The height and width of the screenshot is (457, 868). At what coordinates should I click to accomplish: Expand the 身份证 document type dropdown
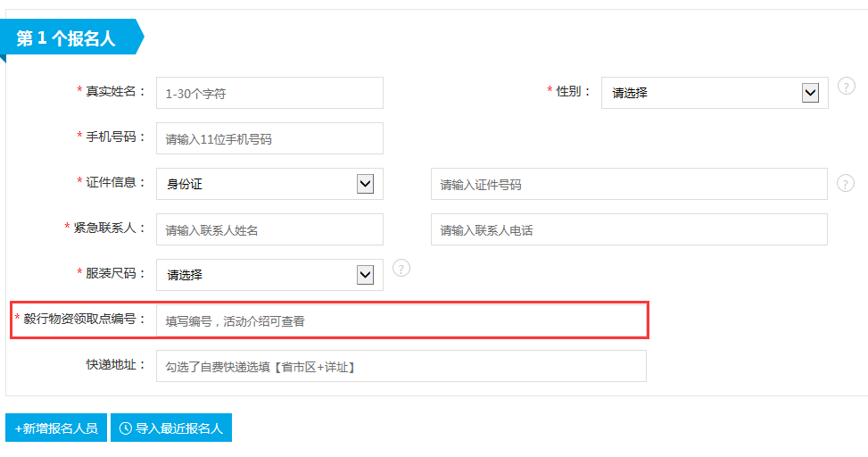[x=365, y=184]
